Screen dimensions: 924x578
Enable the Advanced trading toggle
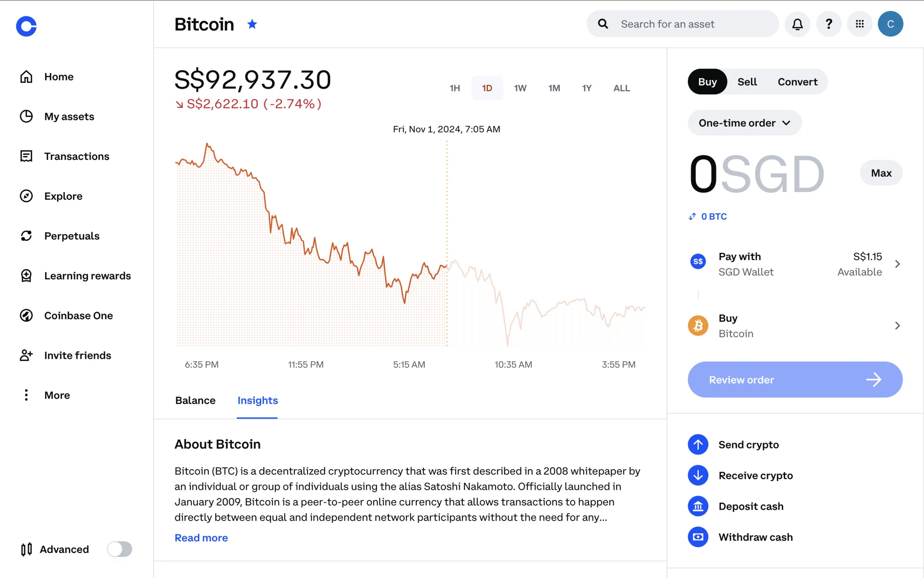(119, 549)
